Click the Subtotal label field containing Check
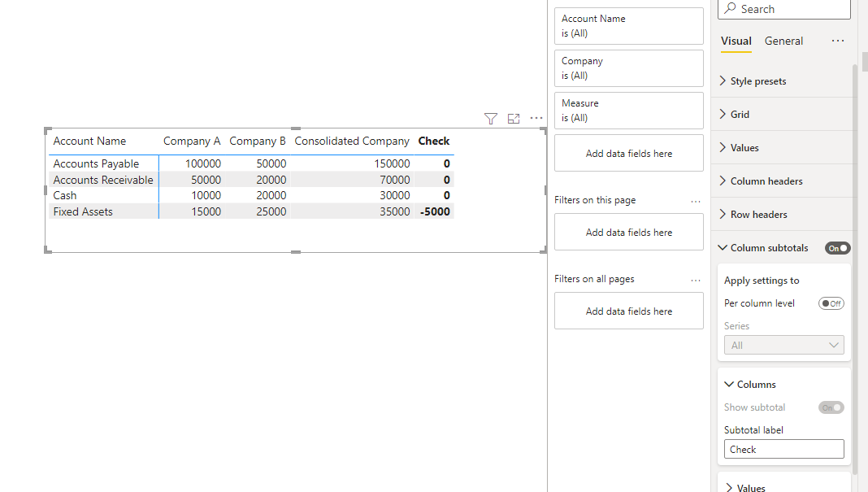Image resolution: width=868 pixels, height=492 pixels. [783, 450]
